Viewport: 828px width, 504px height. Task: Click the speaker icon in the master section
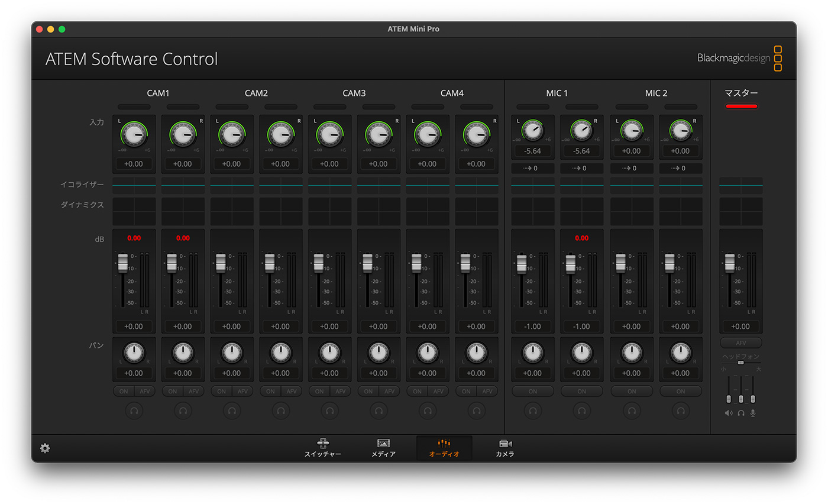tap(728, 413)
